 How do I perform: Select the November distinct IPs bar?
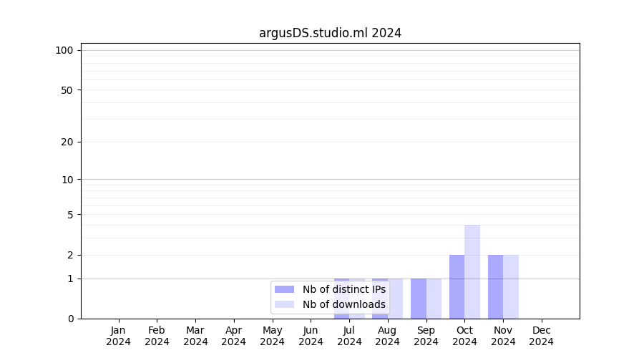(495, 286)
